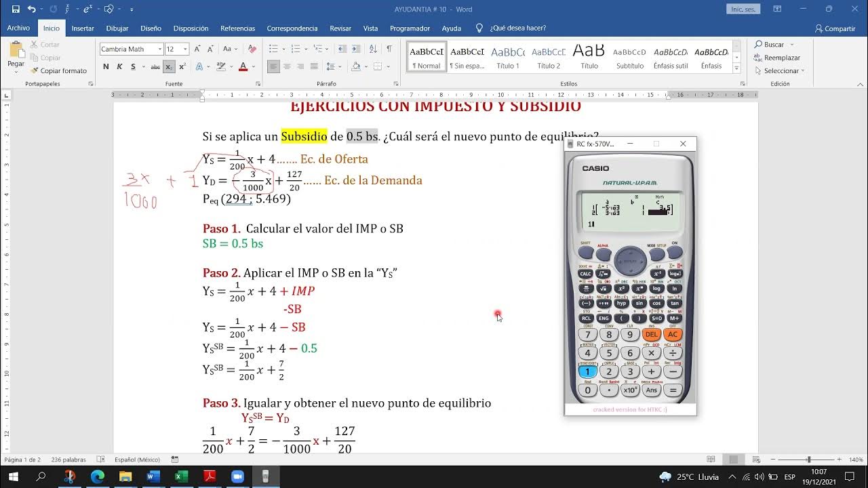Decrease the paragraph indent
Viewport: 868px width, 488px height.
[x=342, y=49]
